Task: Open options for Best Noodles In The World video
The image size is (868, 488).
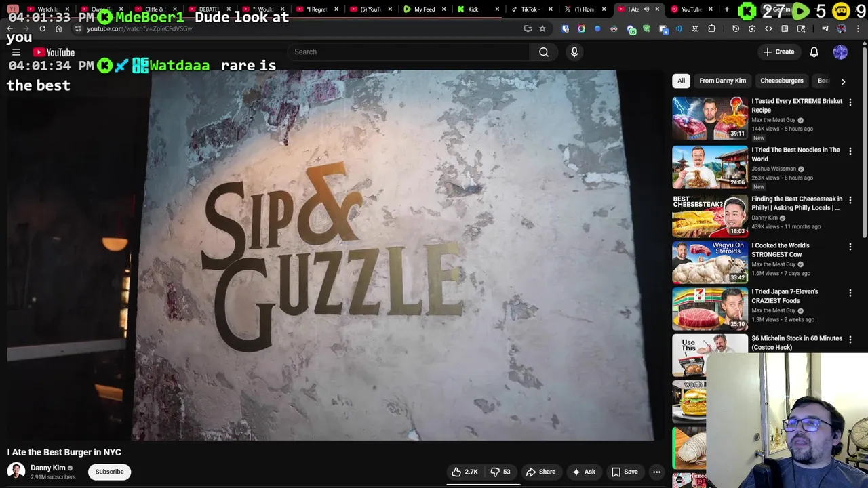Action: pyautogui.click(x=850, y=151)
